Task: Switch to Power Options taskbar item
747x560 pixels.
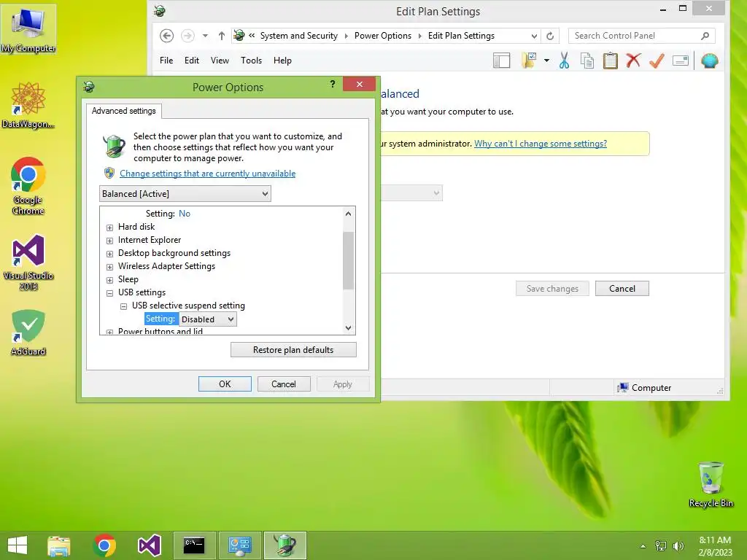Action: (285, 545)
